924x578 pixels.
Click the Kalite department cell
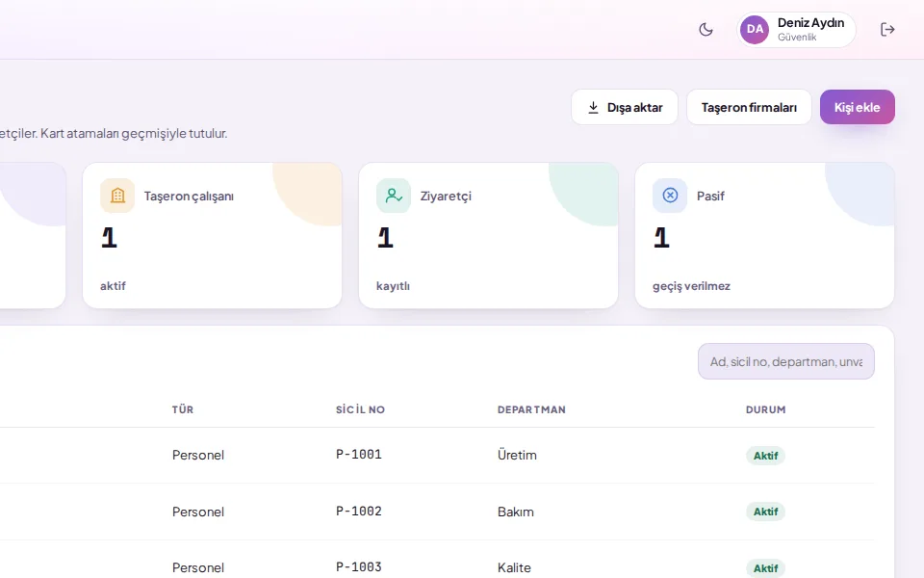[514, 567]
